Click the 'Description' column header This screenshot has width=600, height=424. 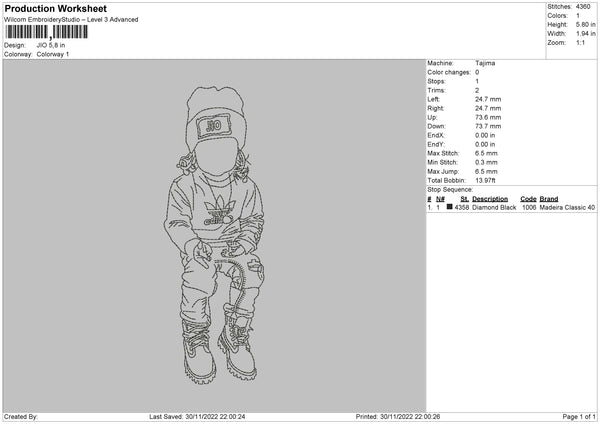tap(490, 199)
